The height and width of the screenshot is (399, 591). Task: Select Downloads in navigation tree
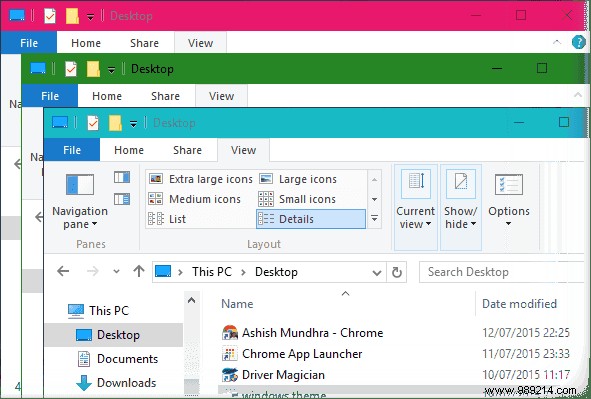point(116,383)
